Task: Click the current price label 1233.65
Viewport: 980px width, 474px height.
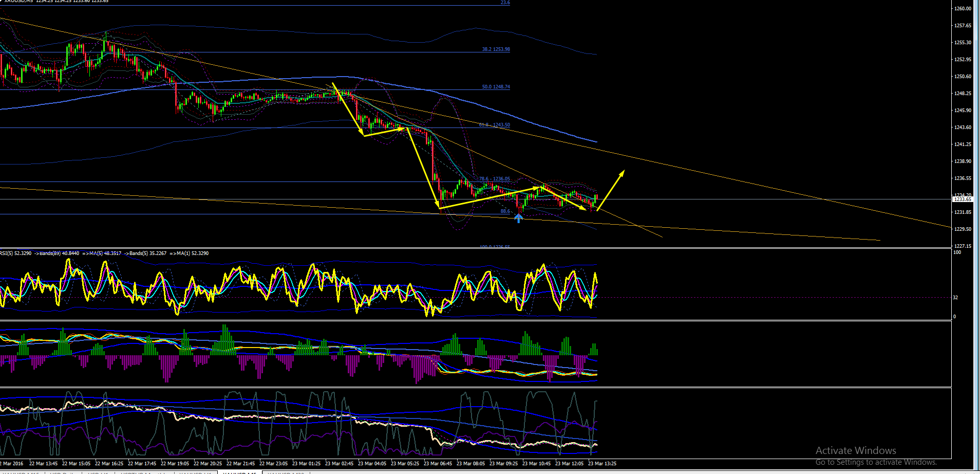Action: coord(963,199)
